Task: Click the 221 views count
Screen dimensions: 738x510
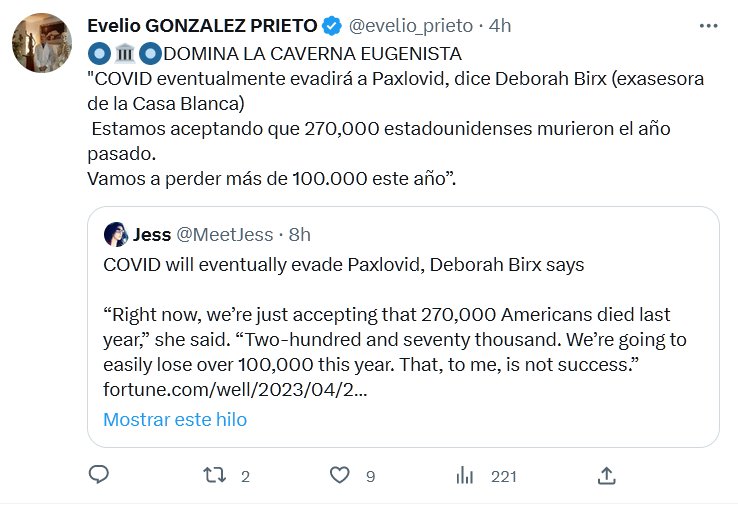Action: pyautogui.click(x=503, y=476)
